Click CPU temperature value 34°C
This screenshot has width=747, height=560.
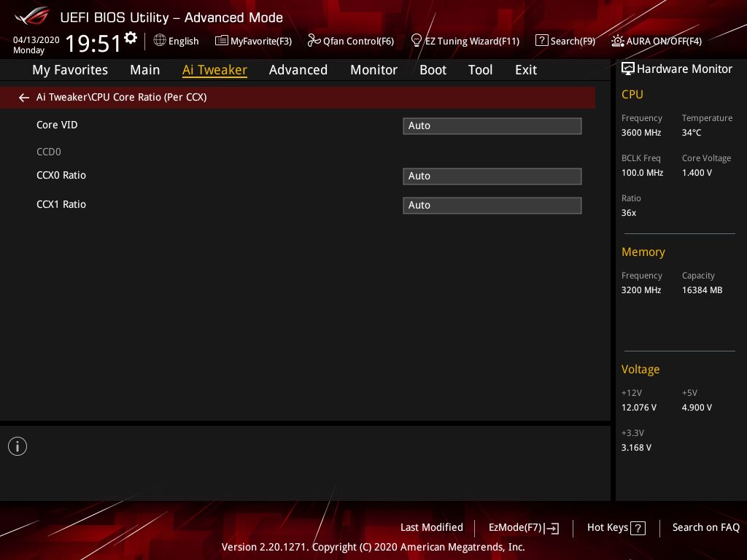pyautogui.click(x=692, y=133)
